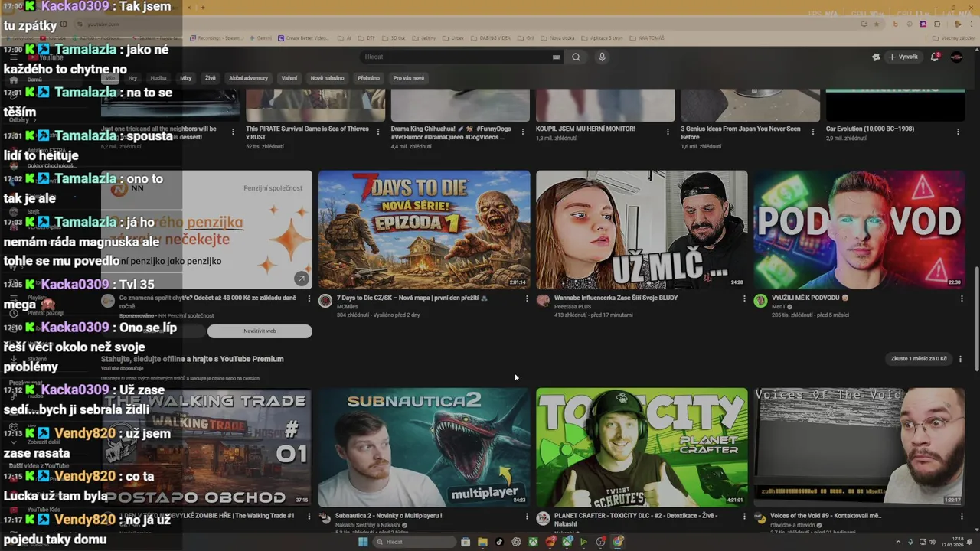The width and height of the screenshot is (980, 551).
Task: Open the account avatar menu
Action: 956,57
